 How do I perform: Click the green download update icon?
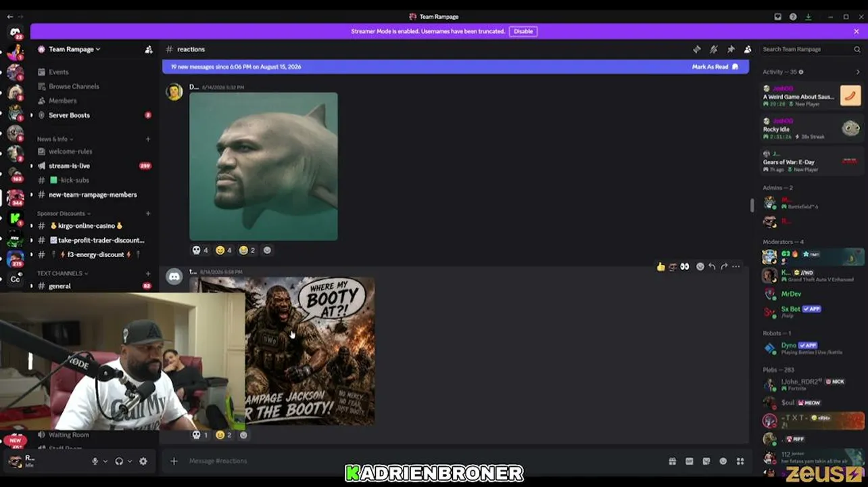808,17
